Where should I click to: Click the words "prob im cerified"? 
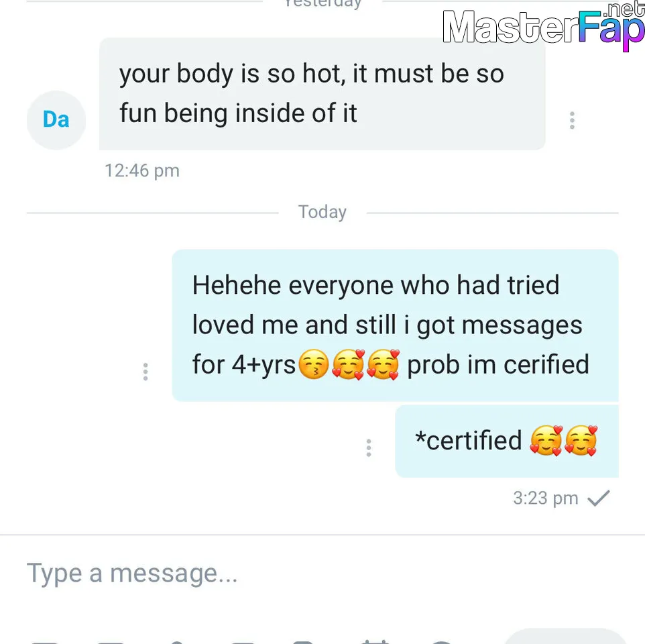(497, 364)
